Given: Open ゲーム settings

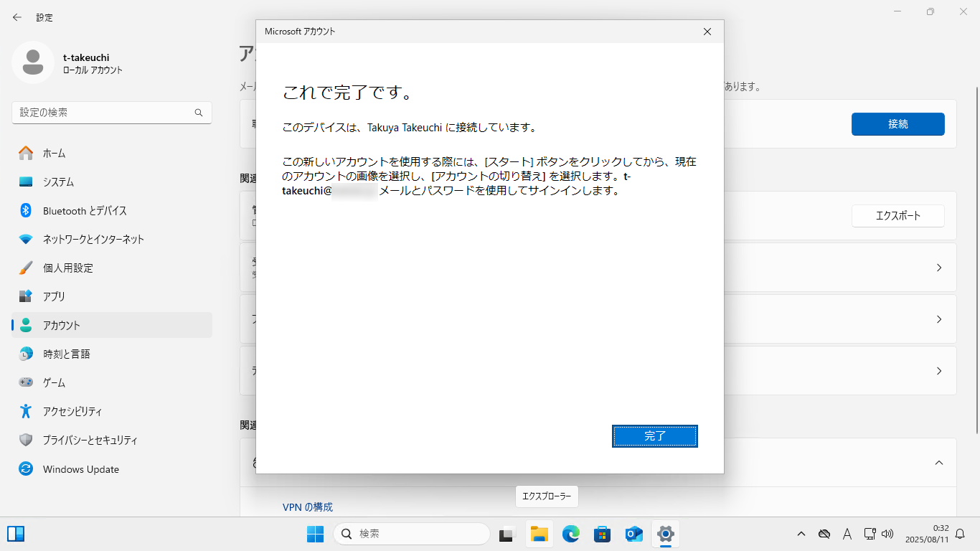Looking at the screenshot, I should coord(112,382).
